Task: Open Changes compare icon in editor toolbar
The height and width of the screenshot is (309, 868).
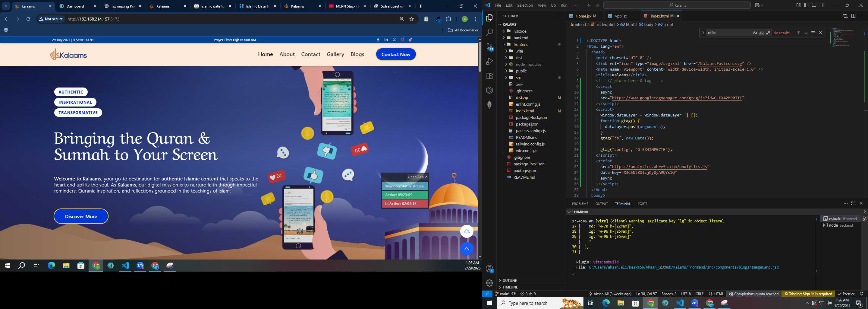Action: click(845, 16)
